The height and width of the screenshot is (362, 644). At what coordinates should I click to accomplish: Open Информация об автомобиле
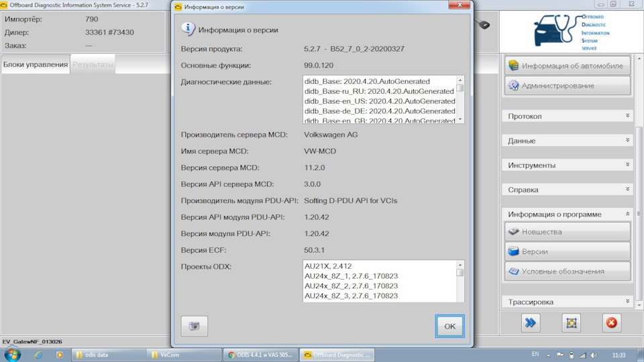(x=568, y=66)
